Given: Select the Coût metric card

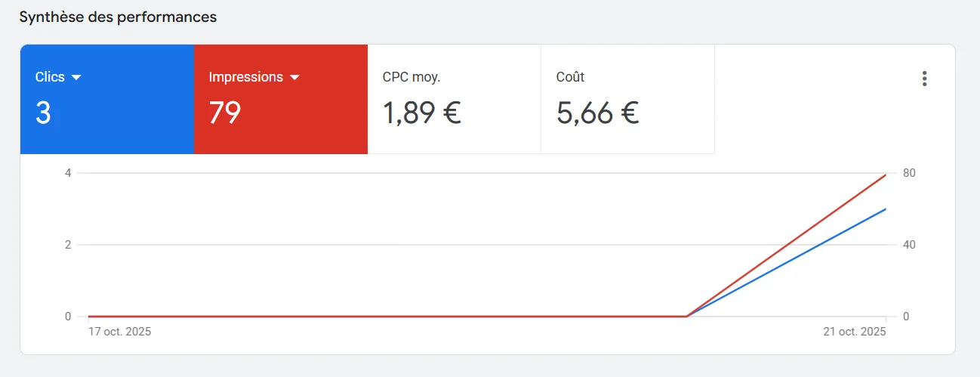Looking at the screenshot, I should point(627,99).
